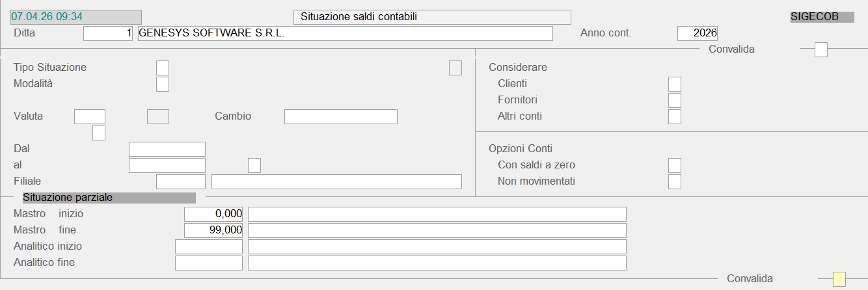Focus the al date field
The width and height of the screenshot is (868, 290).
167,165
